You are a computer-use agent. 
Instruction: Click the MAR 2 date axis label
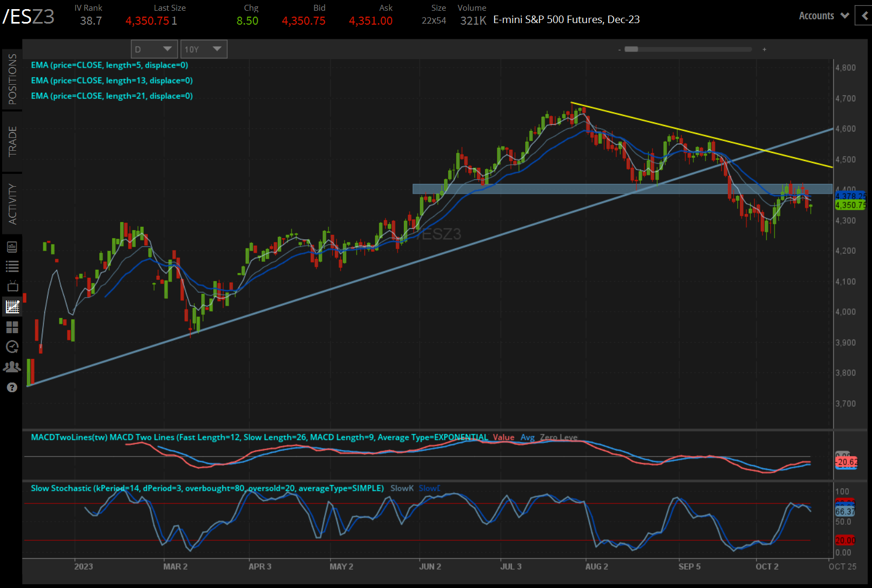click(x=175, y=567)
